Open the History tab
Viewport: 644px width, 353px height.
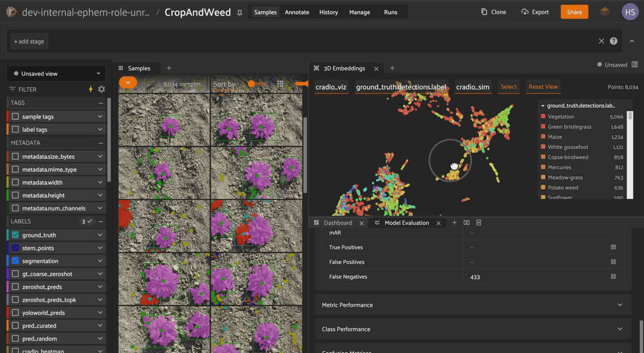(328, 12)
